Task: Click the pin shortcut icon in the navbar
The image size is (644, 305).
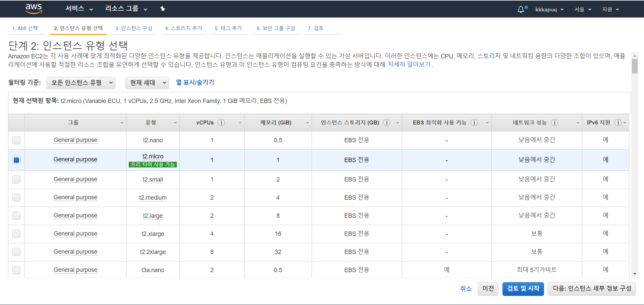Action: tap(163, 9)
